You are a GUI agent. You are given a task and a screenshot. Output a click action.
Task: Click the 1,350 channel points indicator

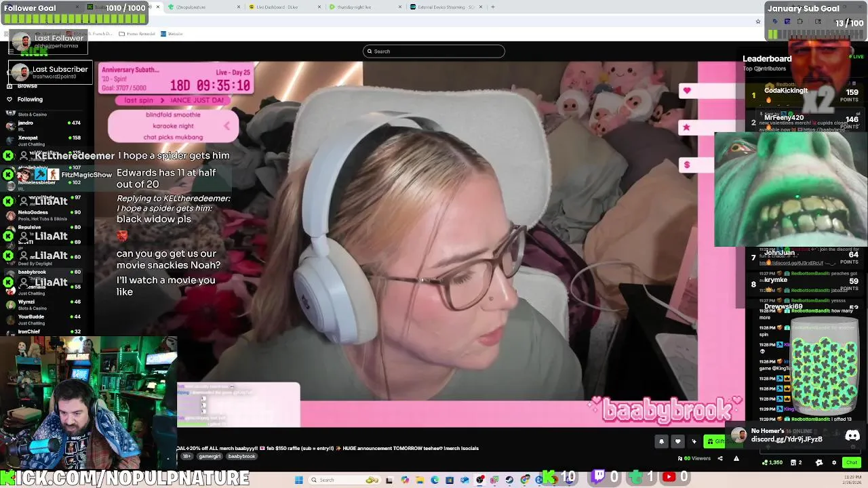pos(772,463)
